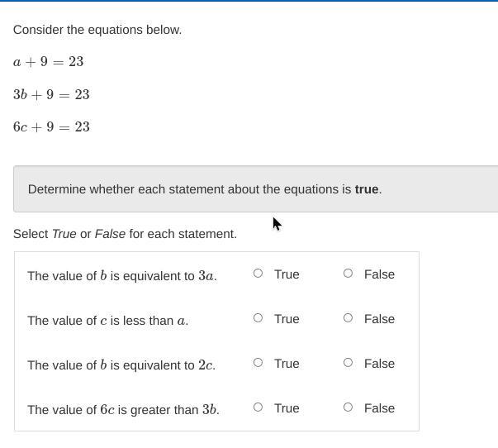Mark 'c is less than a' as True
This screenshot has height=448, width=498.
[x=258, y=318]
